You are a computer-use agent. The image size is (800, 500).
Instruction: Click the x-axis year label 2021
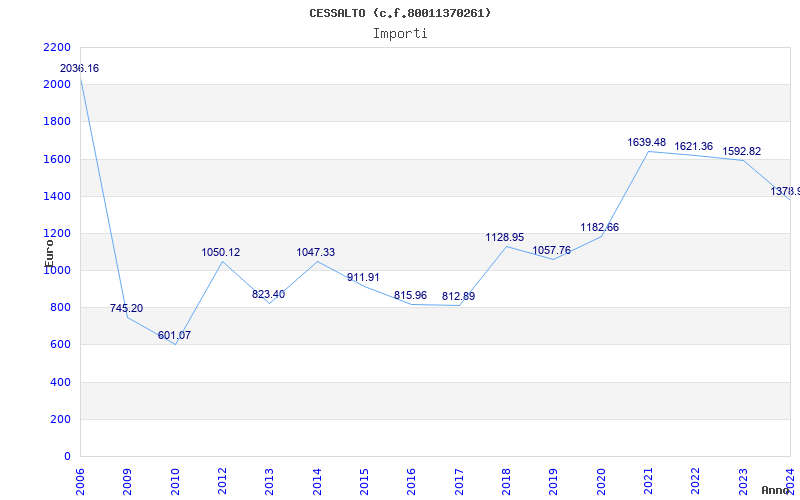[648, 482]
